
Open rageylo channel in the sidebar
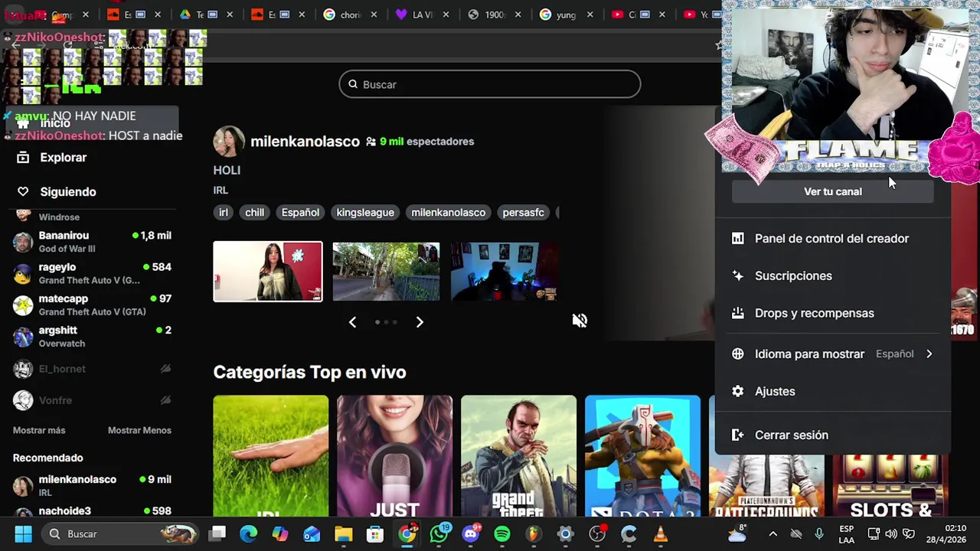point(92,273)
